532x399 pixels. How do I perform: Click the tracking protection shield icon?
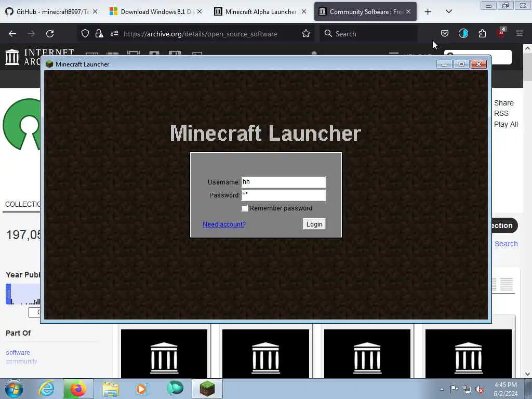[x=85, y=33]
